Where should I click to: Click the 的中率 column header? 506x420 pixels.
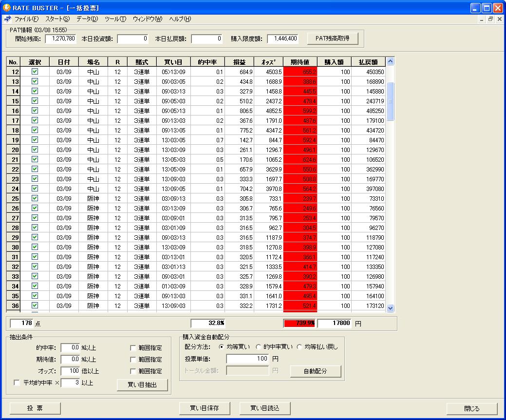(x=207, y=62)
